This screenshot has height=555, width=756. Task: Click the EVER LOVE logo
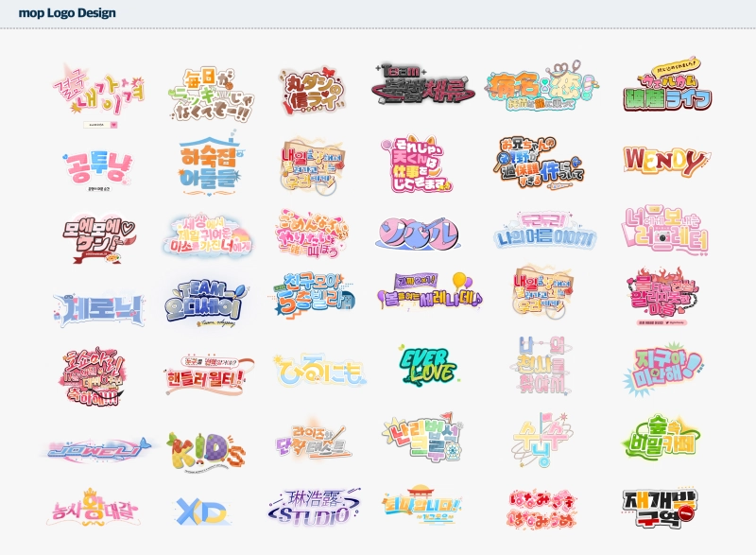(427, 365)
